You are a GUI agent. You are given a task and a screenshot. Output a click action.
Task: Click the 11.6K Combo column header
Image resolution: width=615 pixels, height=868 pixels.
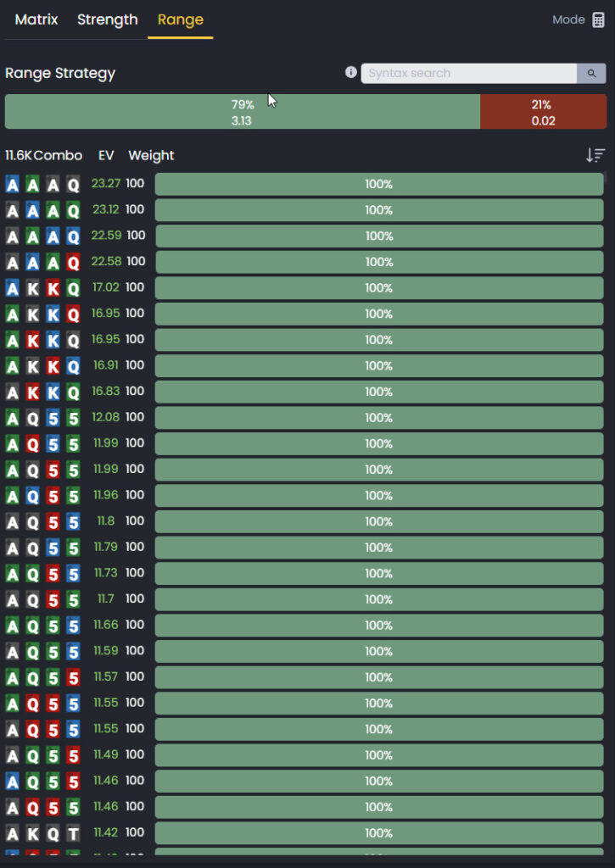click(44, 156)
